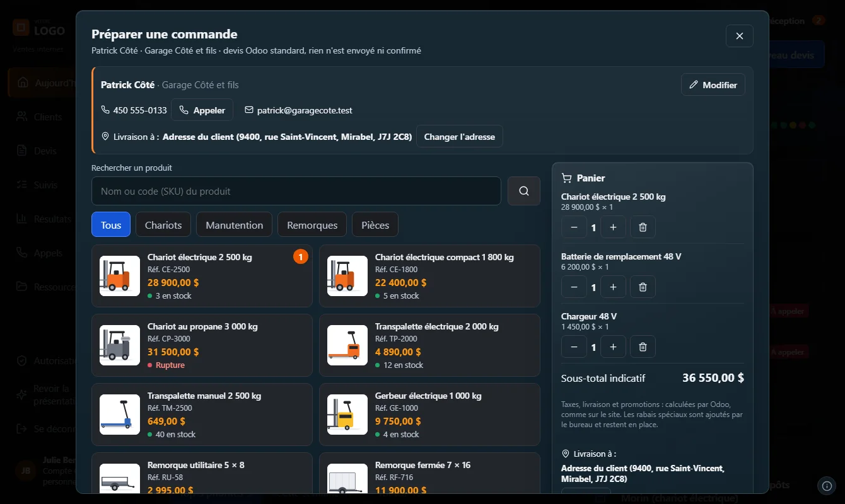Click the Gerbeur électrique 1 000 kg image
The height and width of the screenshot is (504, 845).
point(347,415)
